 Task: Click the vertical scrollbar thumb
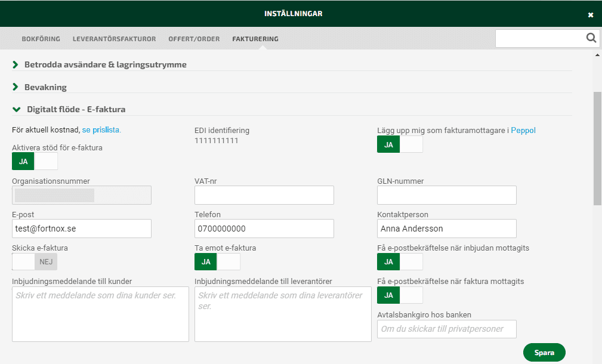coord(597,149)
